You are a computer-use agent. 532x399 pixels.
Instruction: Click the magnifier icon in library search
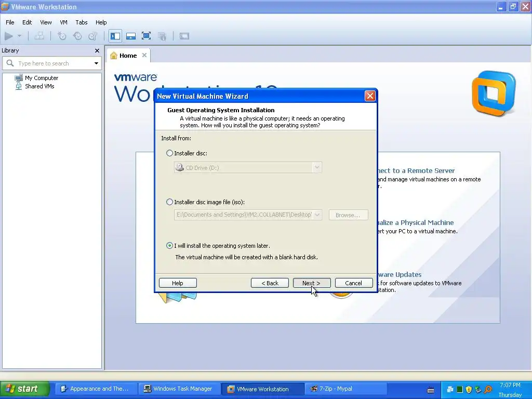pyautogui.click(x=10, y=63)
